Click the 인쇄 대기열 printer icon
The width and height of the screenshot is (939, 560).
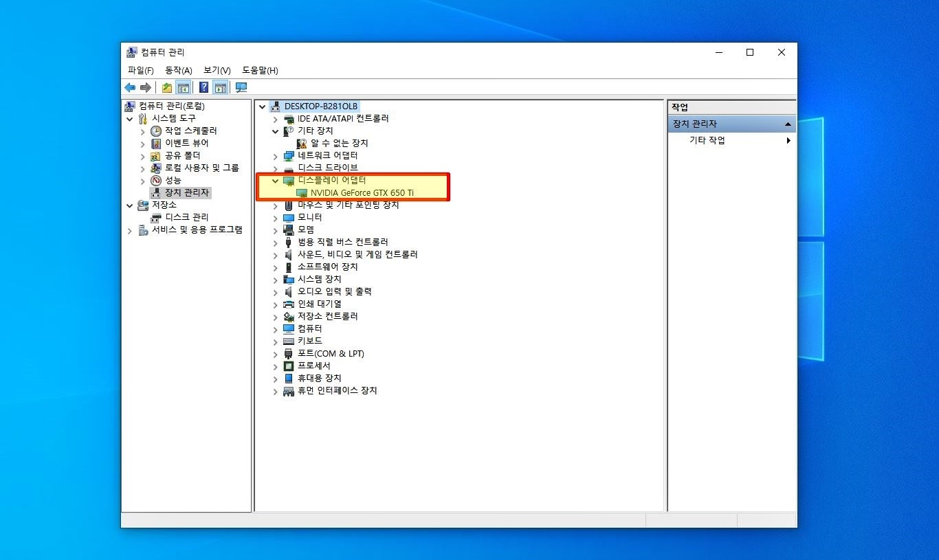pyautogui.click(x=289, y=304)
